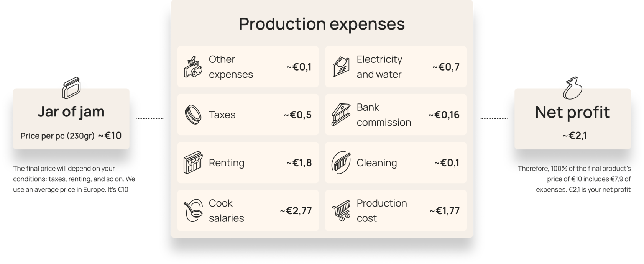Click the Bank commission building icon
The image size is (644, 264).
point(341,115)
